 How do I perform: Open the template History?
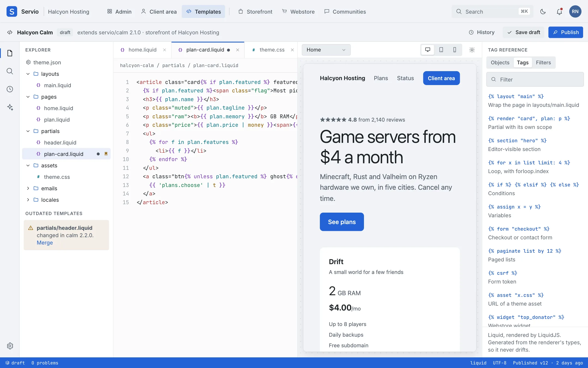[x=482, y=32]
